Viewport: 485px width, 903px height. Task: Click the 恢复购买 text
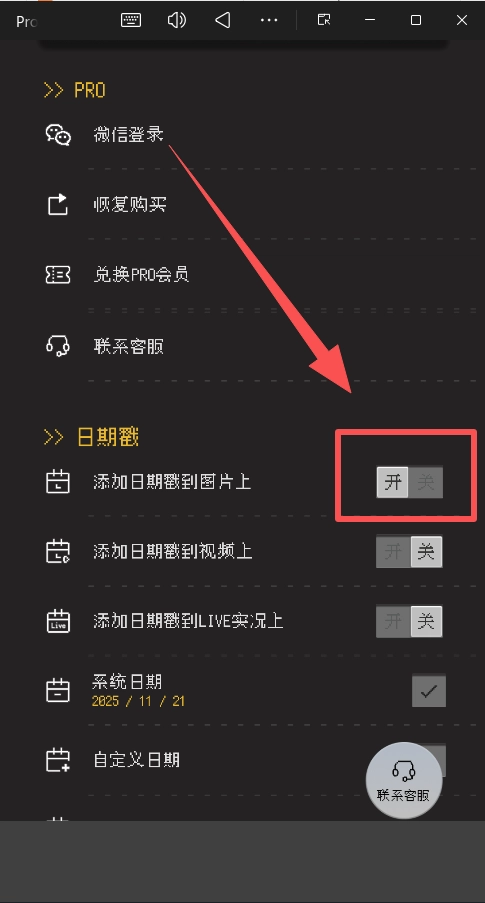click(130, 205)
